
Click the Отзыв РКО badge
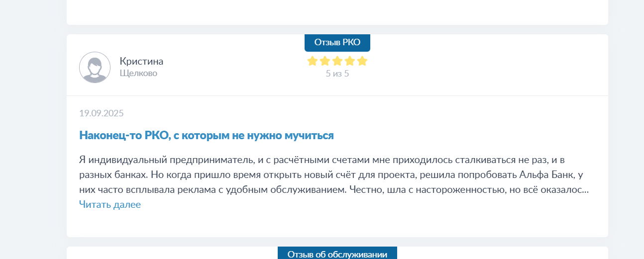337,42
